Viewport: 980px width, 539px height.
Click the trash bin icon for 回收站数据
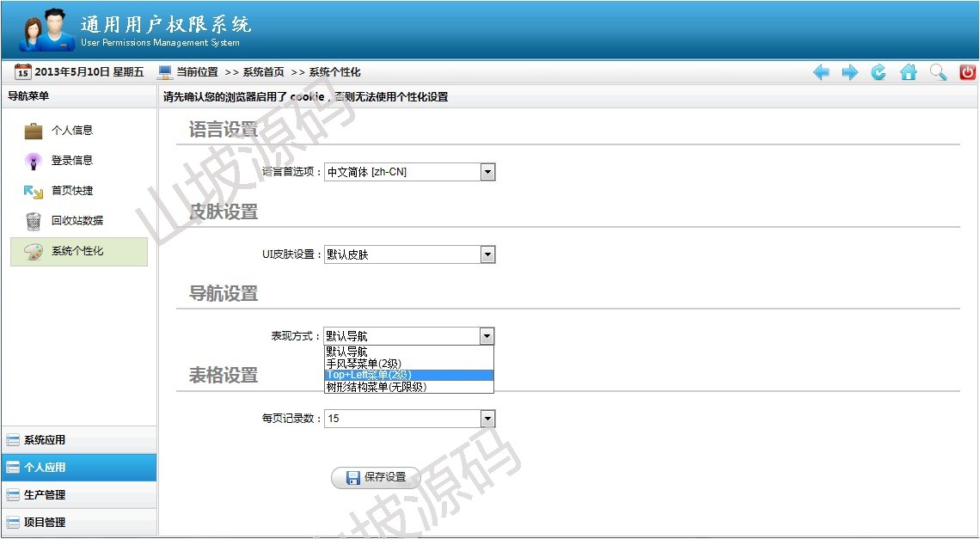34,221
